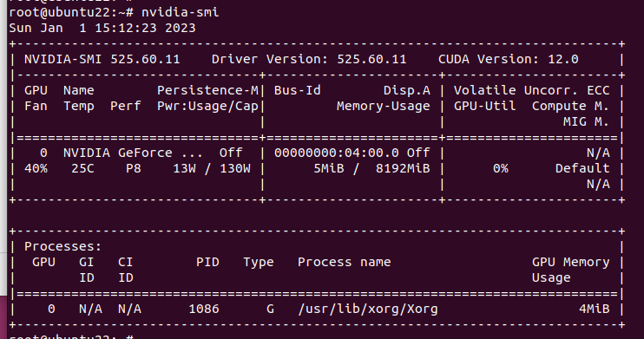
Task: Click the NVIDIA GeForce GPU name
Action: tap(133, 153)
